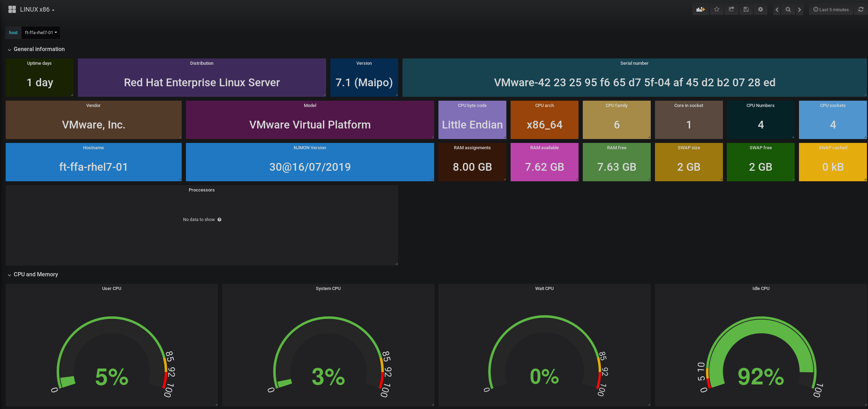
Task: Save the dashboard with disk icon
Action: point(746,10)
